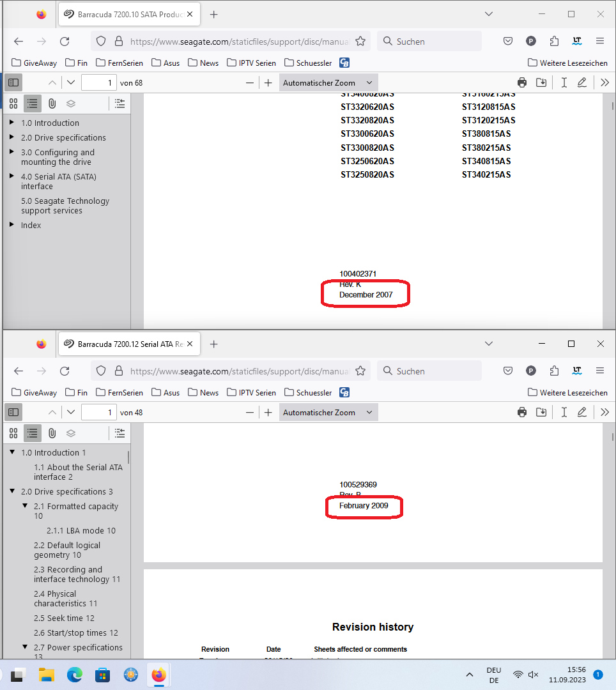This screenshot has height=690, width=616.
Task: Show document outline in bottom PDF sidebar
Action: pos(33,433)
